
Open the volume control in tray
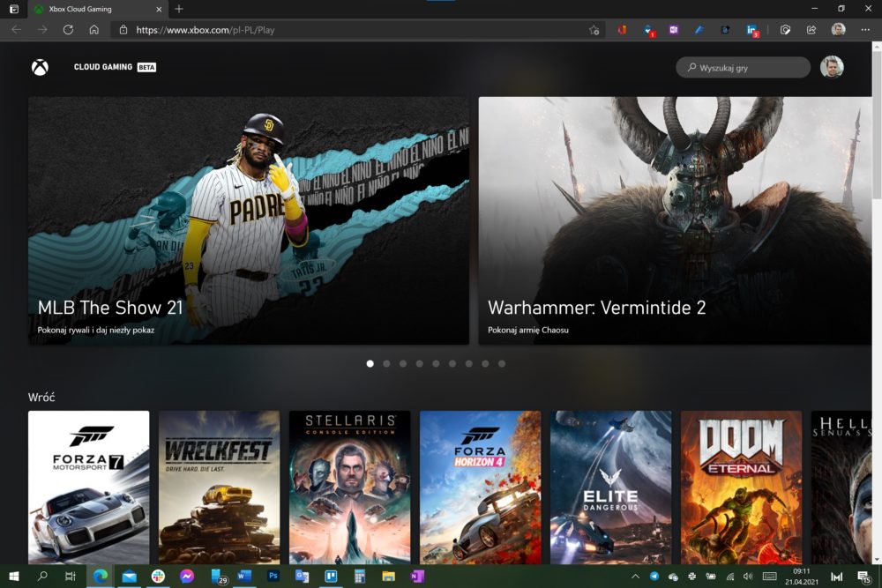748,577
